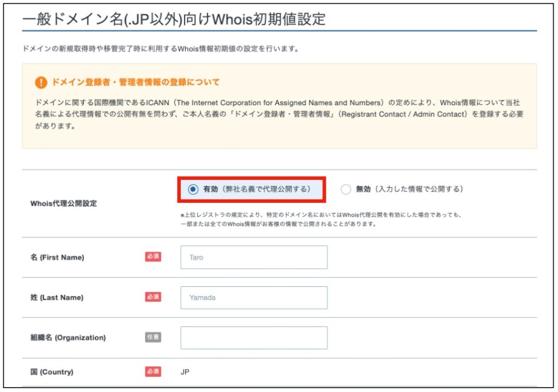Viewport: 558px width, 392px height.
Task: Click the empty Organization input field
Action: 254,338
